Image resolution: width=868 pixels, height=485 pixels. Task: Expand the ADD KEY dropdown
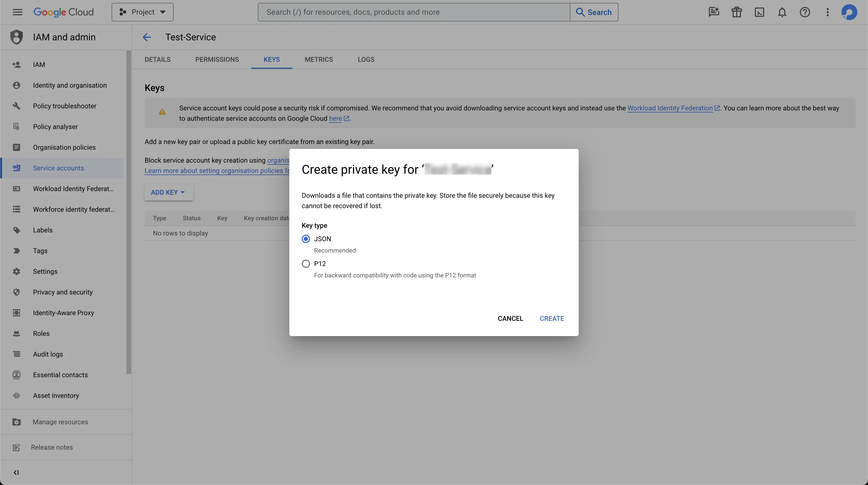(x=168, y=192)
